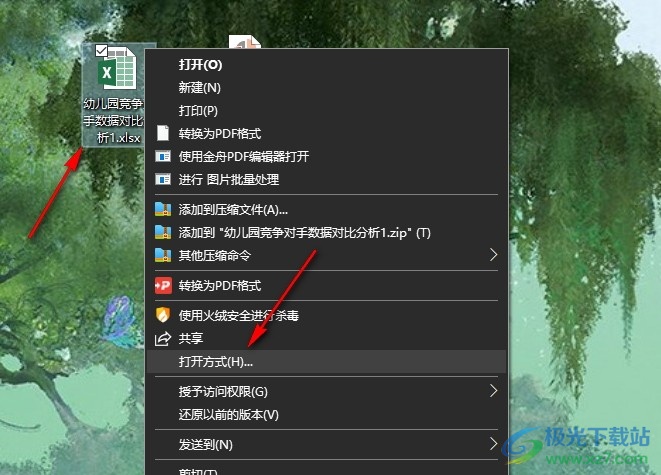Image resolution: width=661 pixels, height=475 pixels.
Task: Click the blank page icon beside 转换为PDF格式
Action: [163, 133]
